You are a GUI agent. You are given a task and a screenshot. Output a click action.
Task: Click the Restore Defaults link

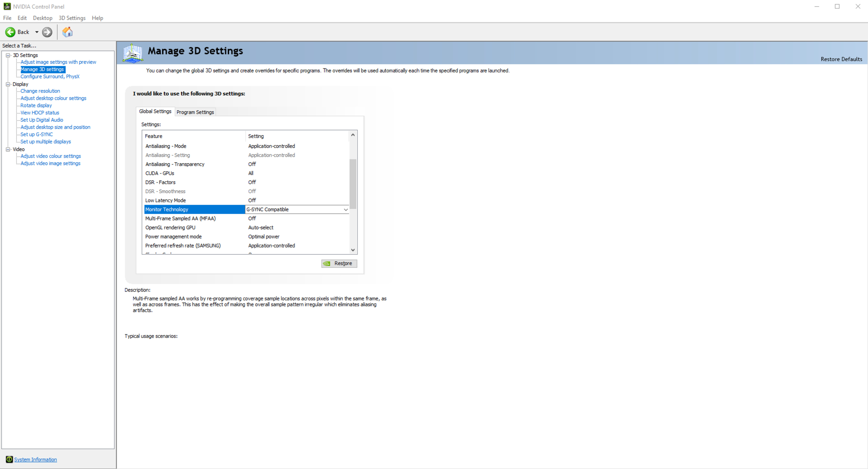(841, 59)
